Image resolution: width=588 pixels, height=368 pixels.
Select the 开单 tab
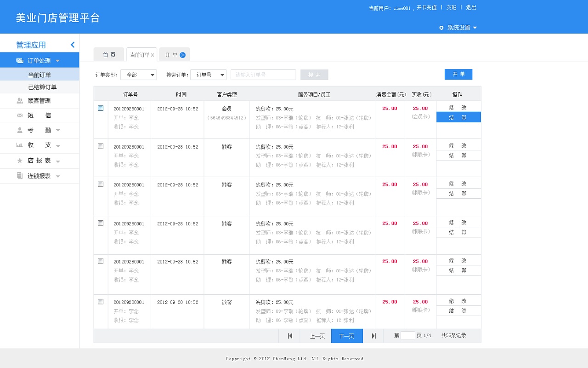[171, 54]
